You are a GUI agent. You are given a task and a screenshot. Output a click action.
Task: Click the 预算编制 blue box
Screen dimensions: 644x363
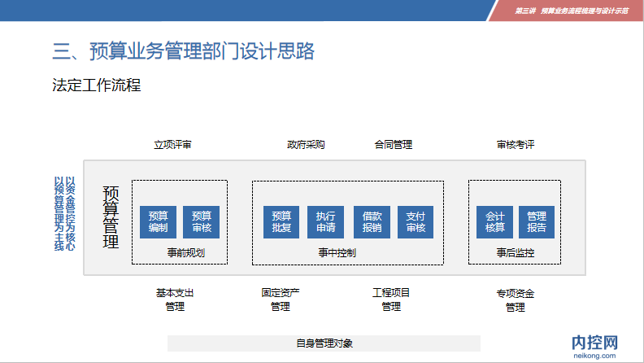[x=158, y=221]
